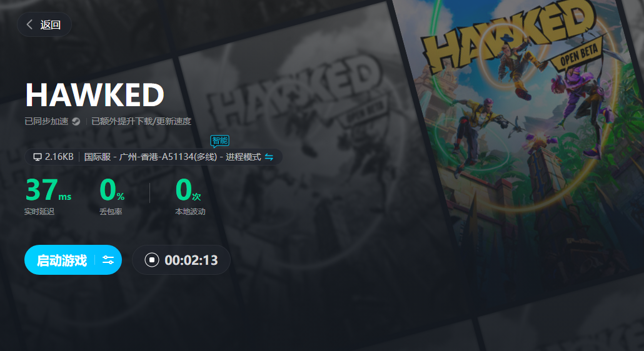Stop acceleration with the stop icon
This screenshot has height=351, width=644.
pyautogui.click(x=151, y=260)
